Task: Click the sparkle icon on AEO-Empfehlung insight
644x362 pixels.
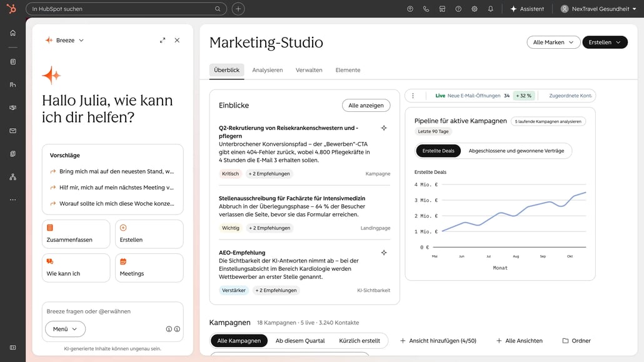Action: tap(384, 253)
